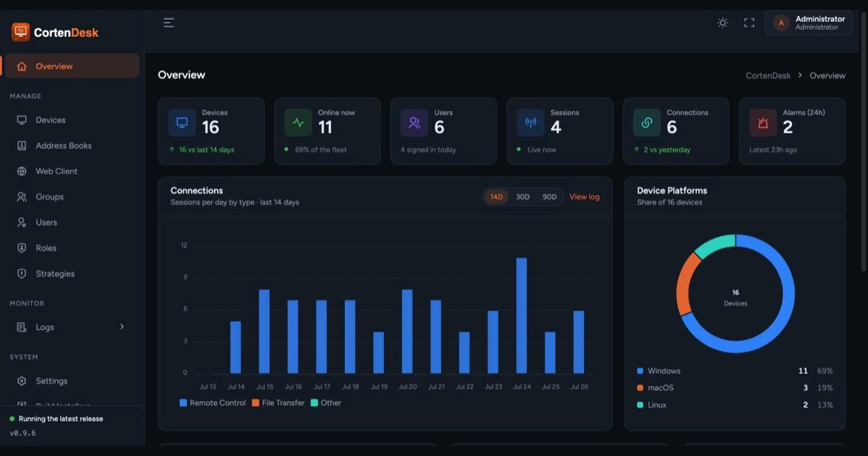
Task: Click the Windows legend dot
Action: pos(640,371)
